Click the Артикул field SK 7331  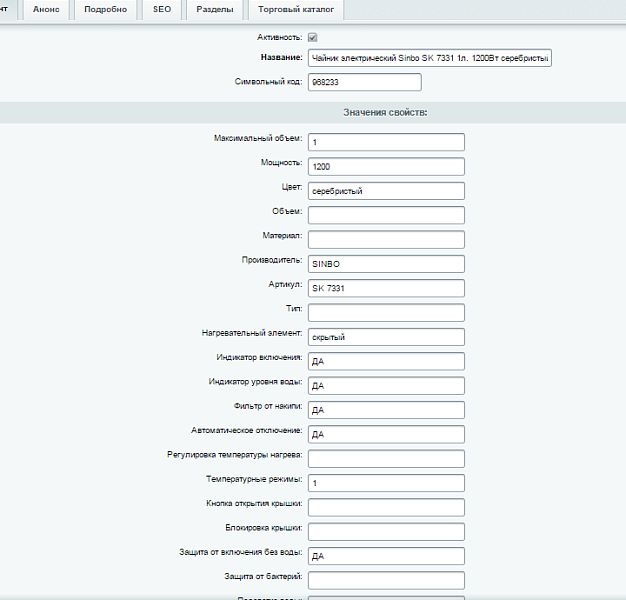[x=386, y=288]
